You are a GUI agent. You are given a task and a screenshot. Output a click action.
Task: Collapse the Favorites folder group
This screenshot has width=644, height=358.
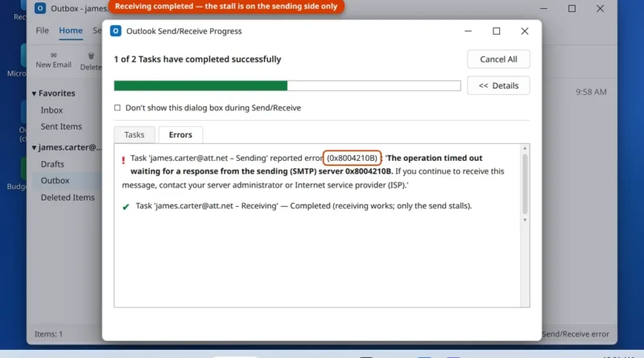34,93
